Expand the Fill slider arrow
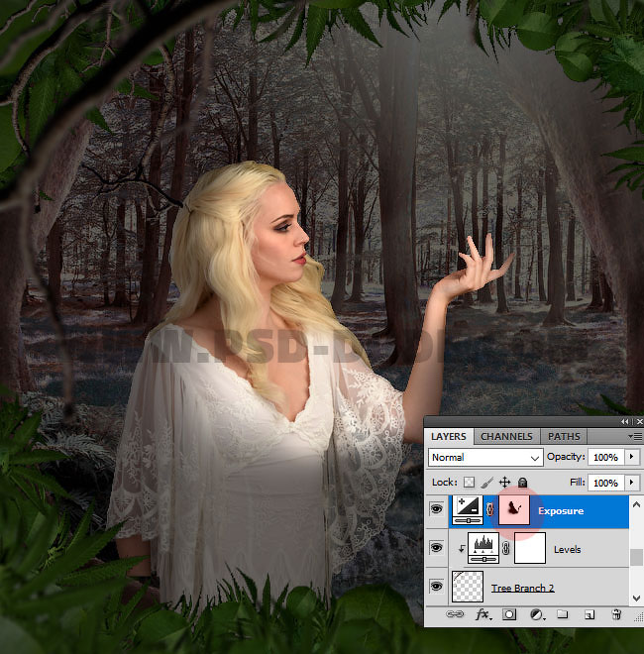Image resolution: width=644 pixels, height=654 pixels. click(x=632, y=483)
